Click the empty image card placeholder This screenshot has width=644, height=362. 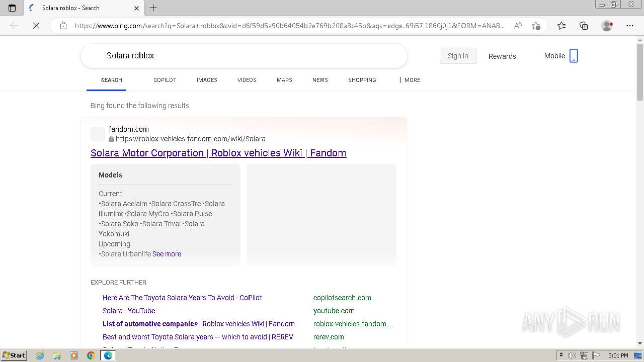pos(321,215)
